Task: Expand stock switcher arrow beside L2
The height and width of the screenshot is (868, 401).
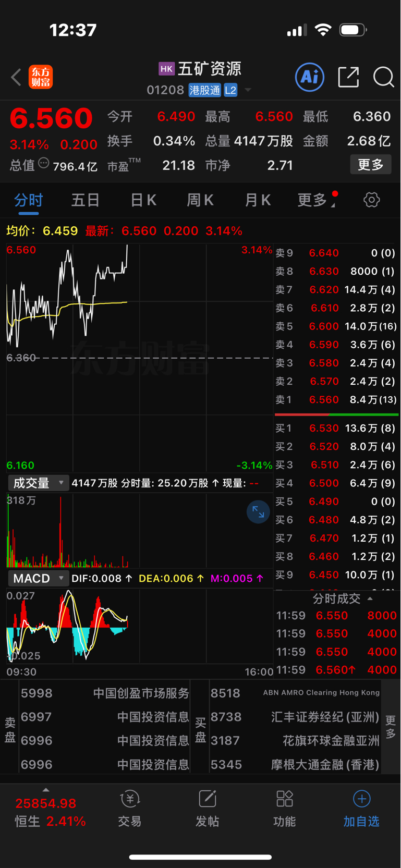Action: click(248, 90)
